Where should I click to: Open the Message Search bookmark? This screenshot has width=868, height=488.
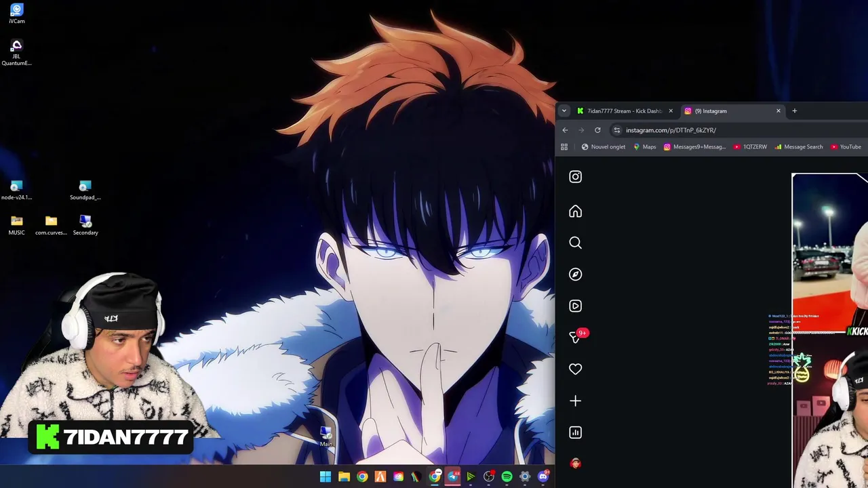pos(799,147)
